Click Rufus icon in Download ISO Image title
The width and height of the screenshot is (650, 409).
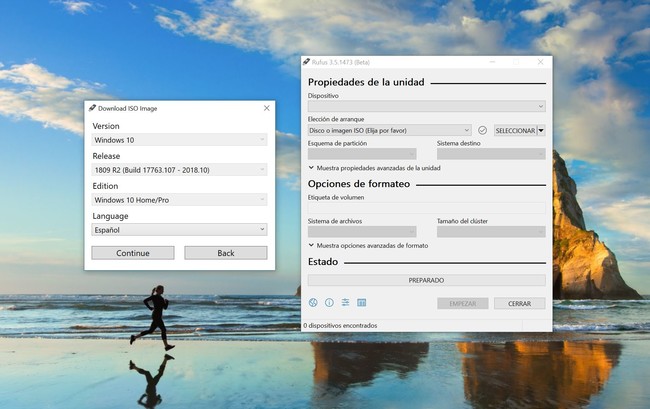click(92, 108)
